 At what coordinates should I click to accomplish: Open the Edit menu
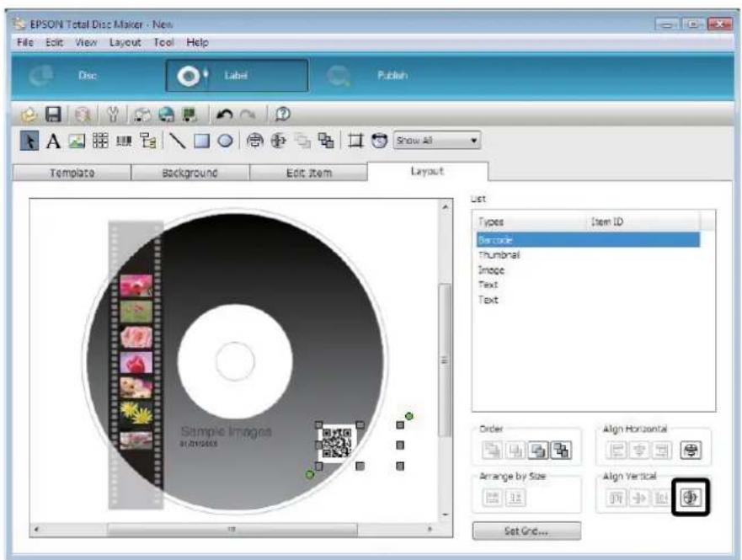54,43
